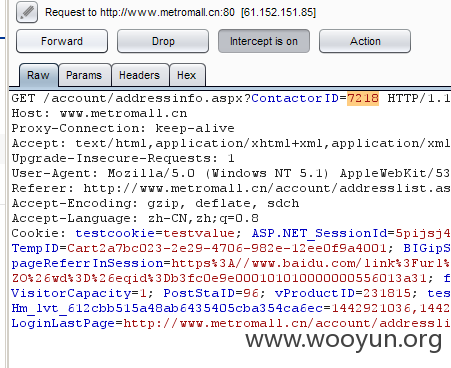
Task: Click the User-Agent Mozilla/5.0 line
Action: pyautogui.click(x=231, y=173)
